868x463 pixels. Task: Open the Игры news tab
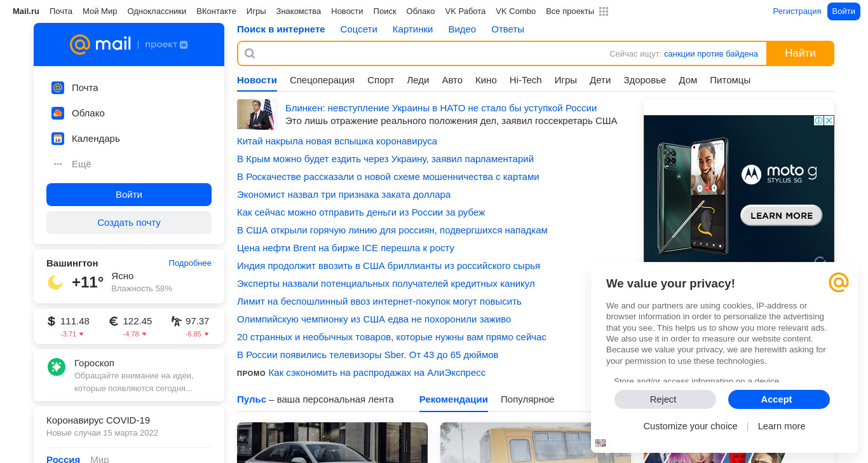pos(566,80)
